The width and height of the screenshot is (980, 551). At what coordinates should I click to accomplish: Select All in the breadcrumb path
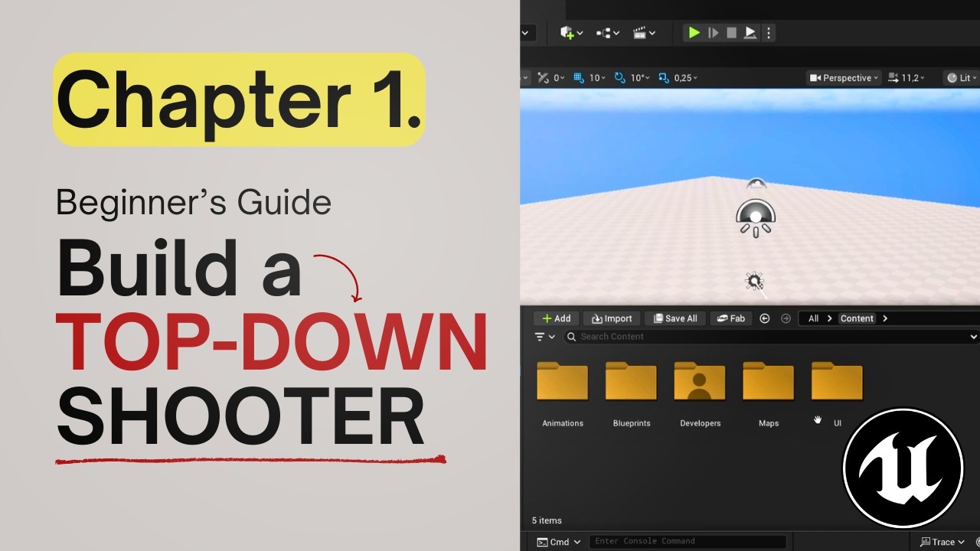coord(813,318)
